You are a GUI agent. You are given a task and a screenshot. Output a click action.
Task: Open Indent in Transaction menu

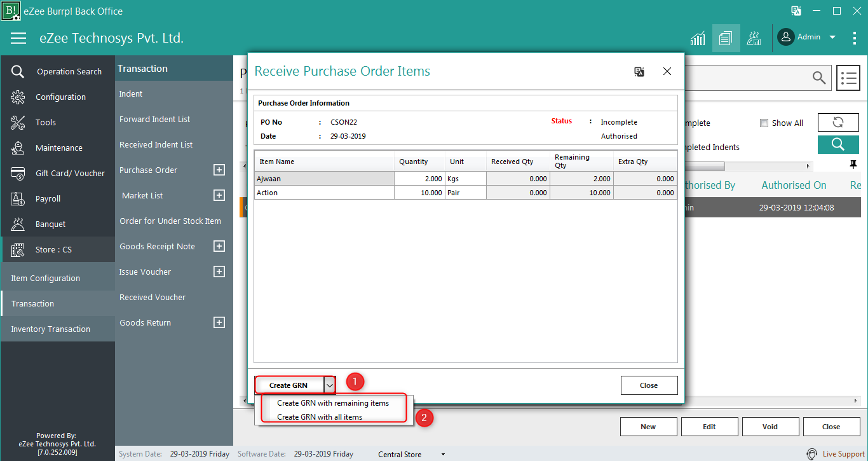pyautogui.click(x=131, y=93)
